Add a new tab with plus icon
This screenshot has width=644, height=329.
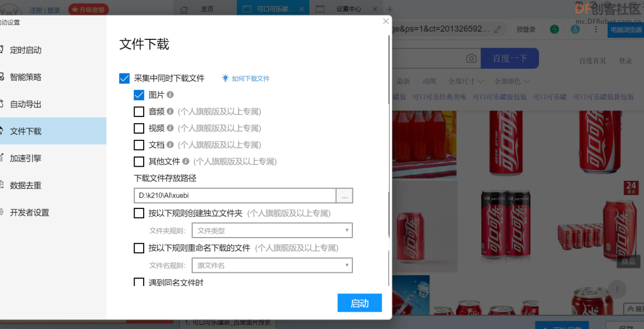click(x=390, y=9)
